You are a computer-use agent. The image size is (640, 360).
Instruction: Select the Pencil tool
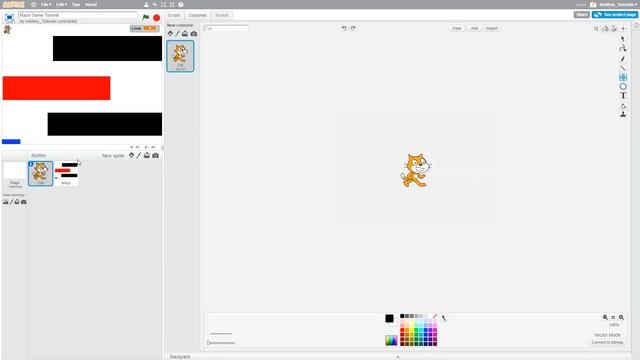click(x=623, y=59)
